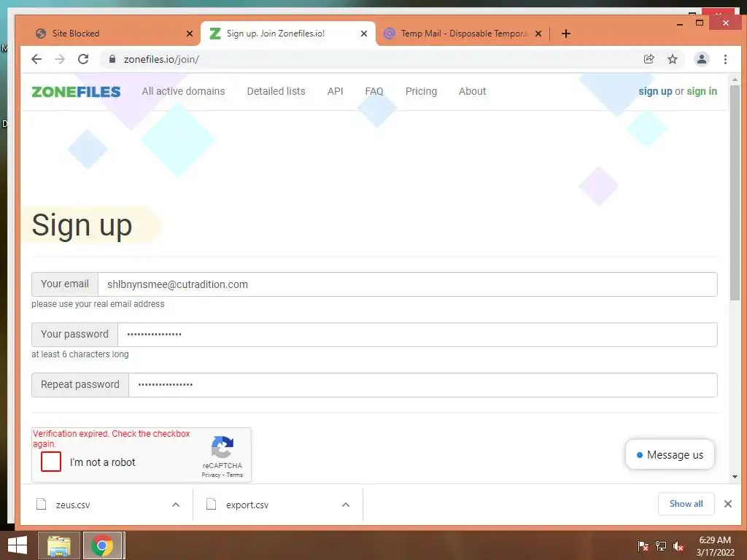The height and width of the screenshot is (560, 747).
Task: Click the 'please use your real email address' hint
Action: tap(98, 304)
